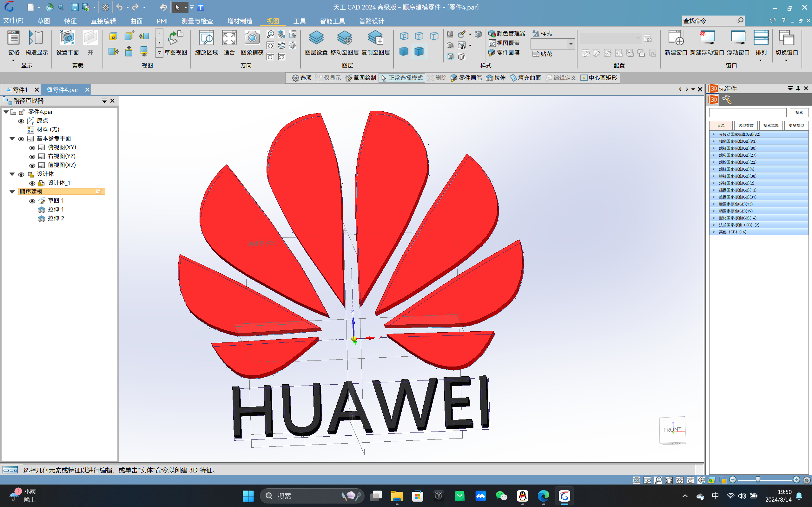The width and height of the screenshot is (812, 507).
Task: Open the 窗格 panes tool
Action: 14,42
